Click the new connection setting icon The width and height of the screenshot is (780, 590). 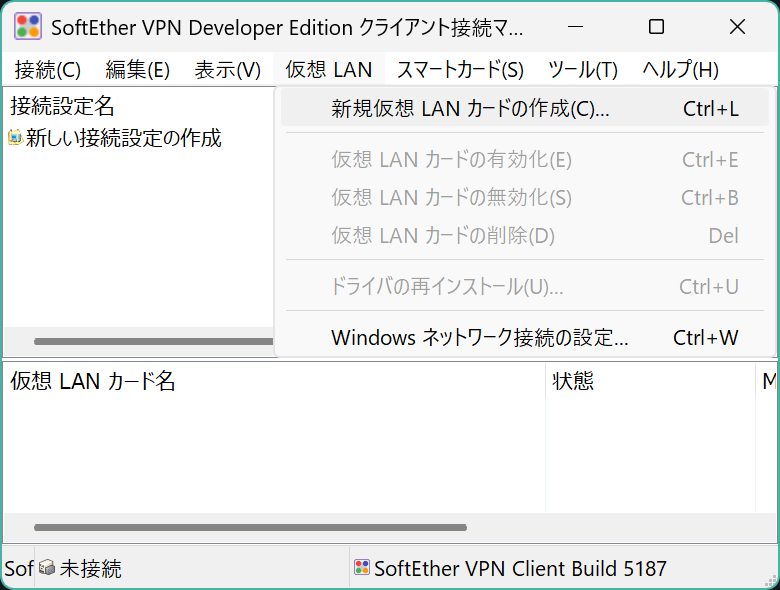pyautogui.click(x=15, y=138)
